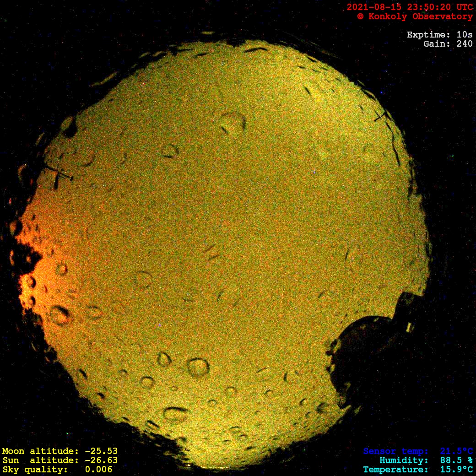Click the large water droplet near top center
Screen dimensions: 476x476
[x=233, y=123]
